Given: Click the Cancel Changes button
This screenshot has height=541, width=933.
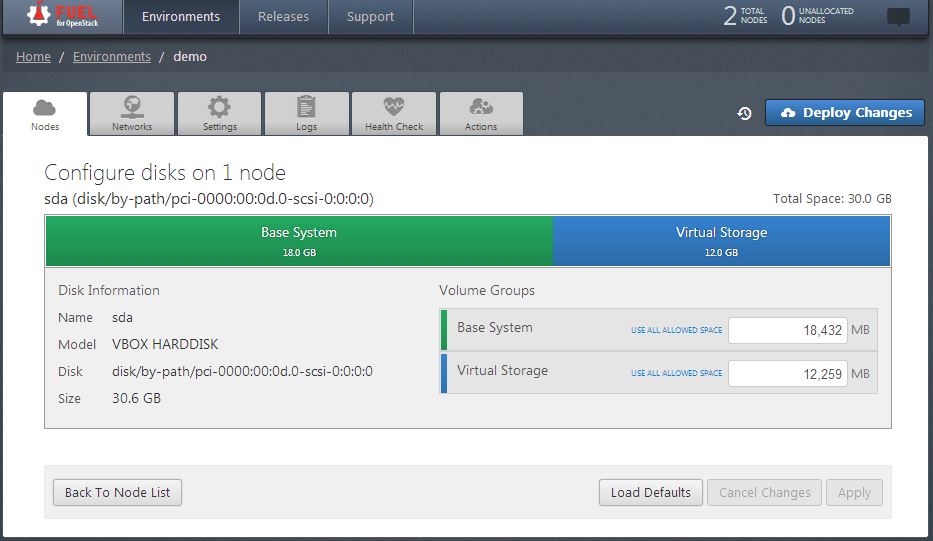Looking at the screenshot, I should 764,493.
